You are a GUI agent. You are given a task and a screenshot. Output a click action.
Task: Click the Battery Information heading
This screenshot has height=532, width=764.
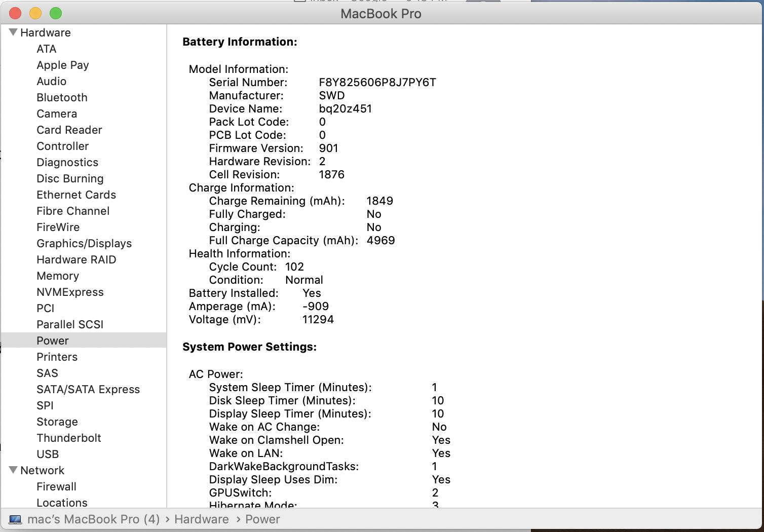pos(240,42)
